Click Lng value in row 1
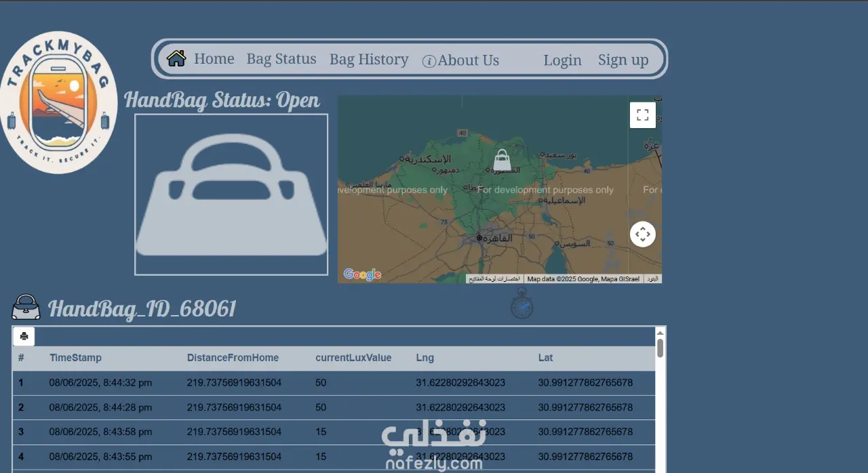 point(460,383)
